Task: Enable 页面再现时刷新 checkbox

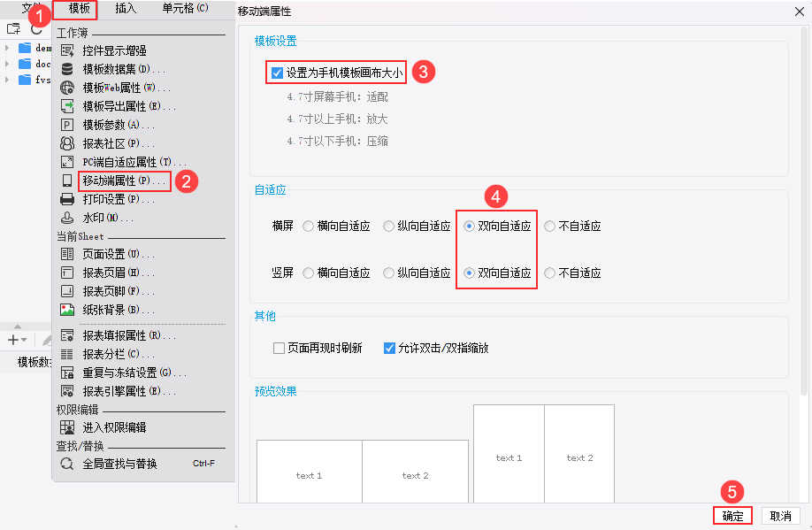Action: (280, 348)
